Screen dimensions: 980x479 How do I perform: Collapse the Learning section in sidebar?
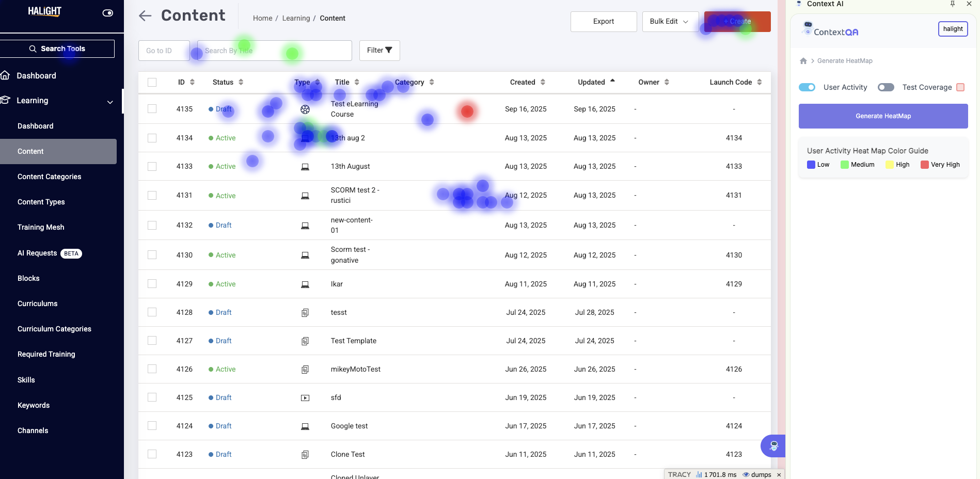tap(110, 102)
